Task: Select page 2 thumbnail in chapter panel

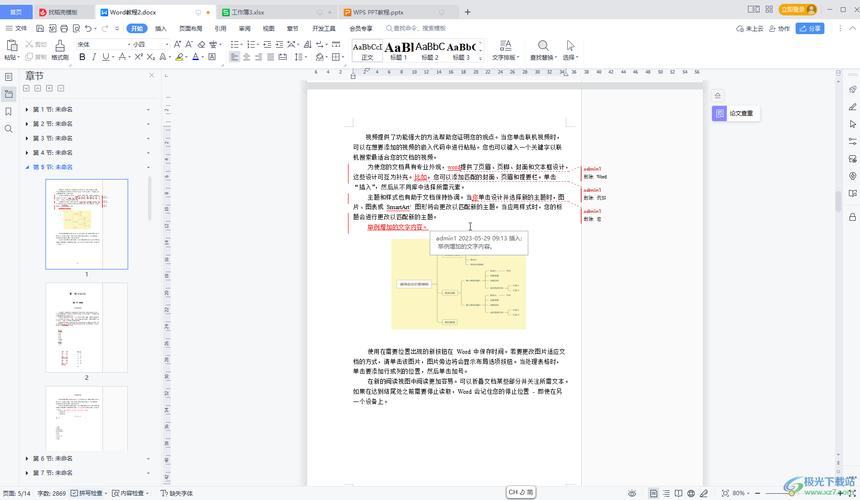Action: tap(87, 327)
